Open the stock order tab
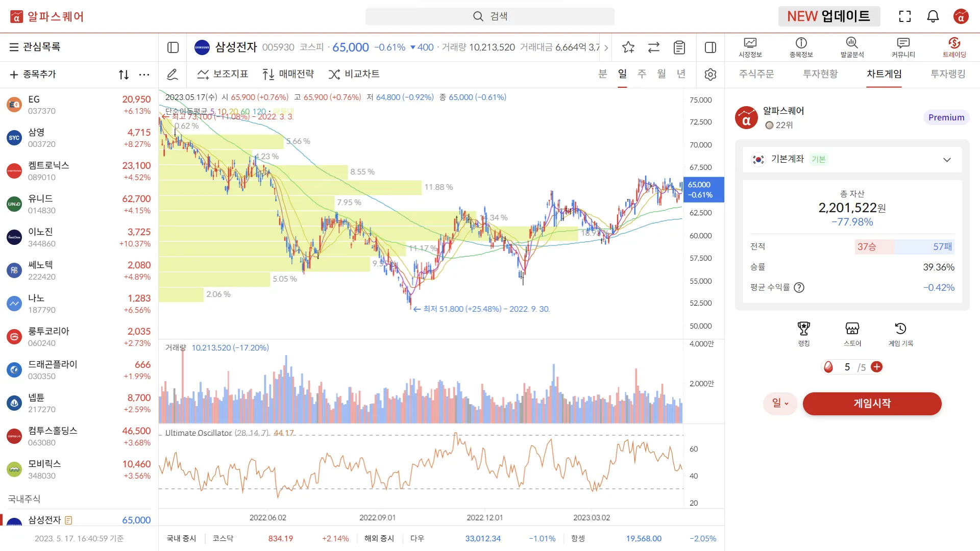This screenshot has height=551, width=980. [756, 74]
